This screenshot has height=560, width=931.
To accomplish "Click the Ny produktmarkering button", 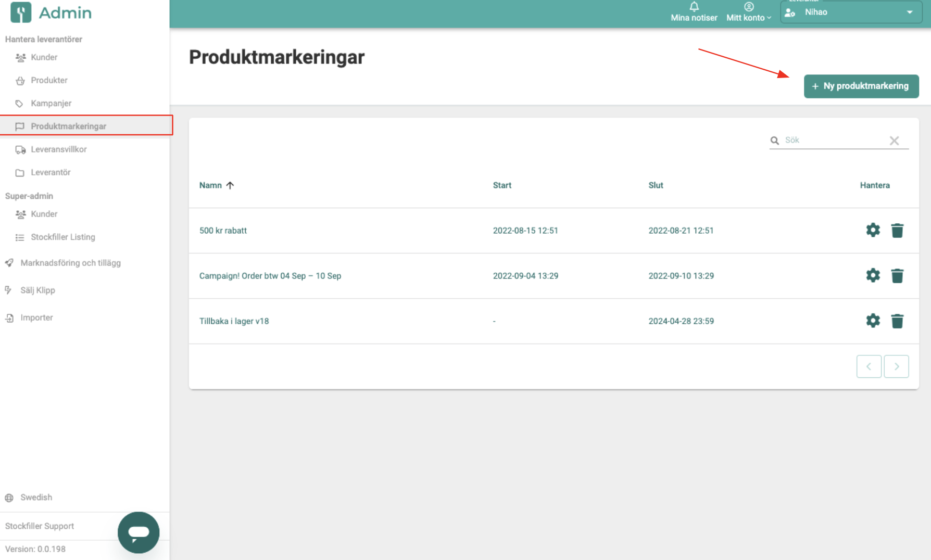I will click(861, 86).
